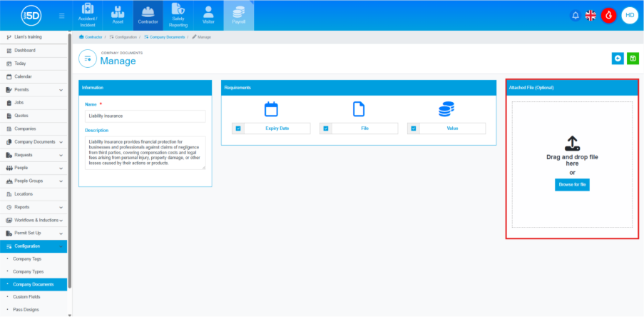Click the green save icon button
The height and width of the screenshot is (317, 644).
coord(633,59)
